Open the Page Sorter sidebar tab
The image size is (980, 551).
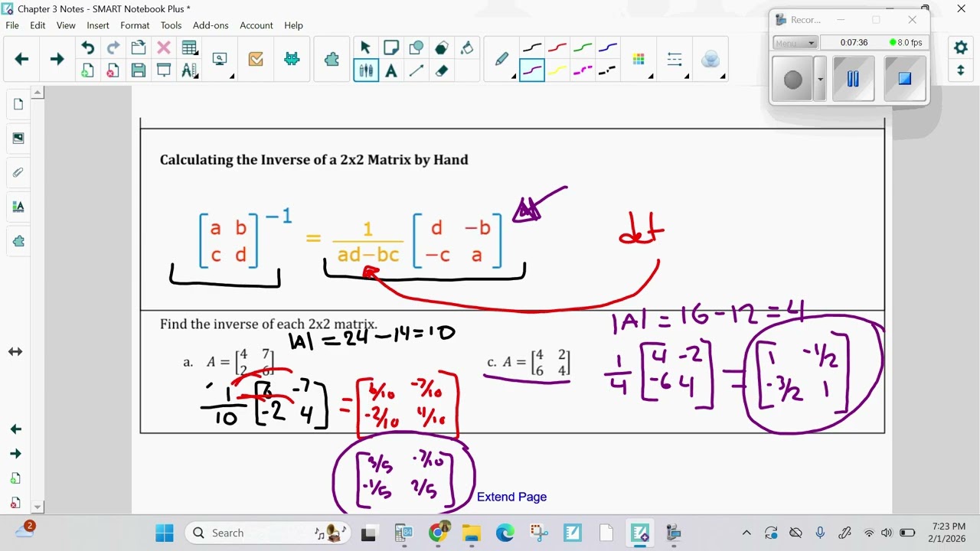coord(18,104)
